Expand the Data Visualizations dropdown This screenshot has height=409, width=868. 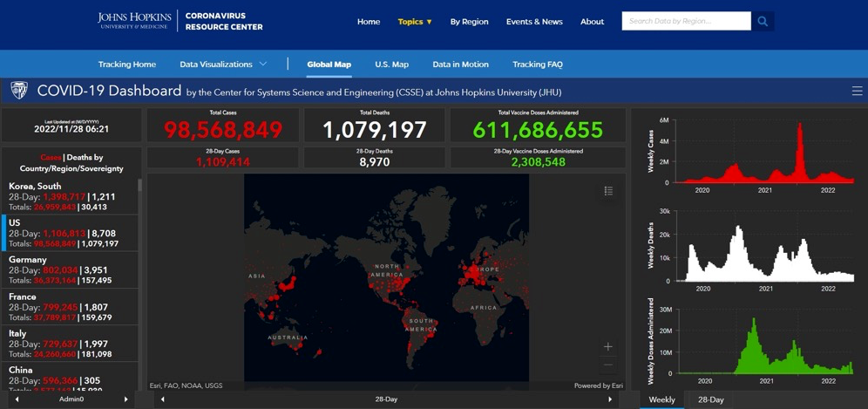[223, 65]
